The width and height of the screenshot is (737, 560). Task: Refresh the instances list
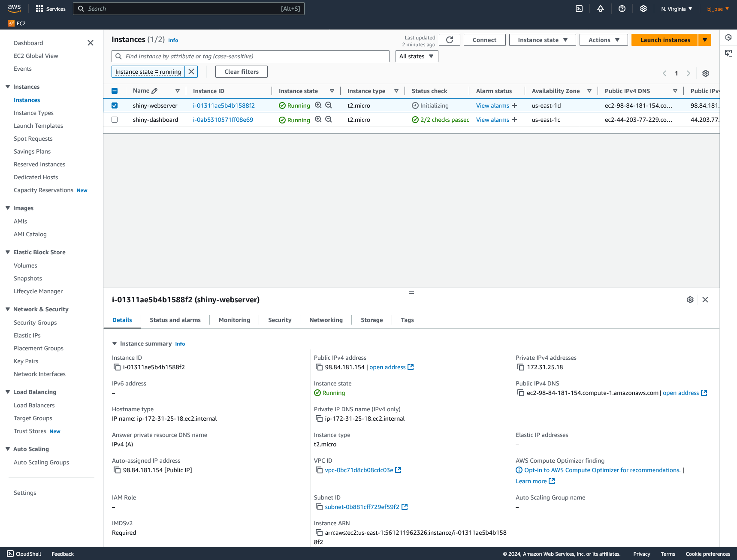point(449,40)
